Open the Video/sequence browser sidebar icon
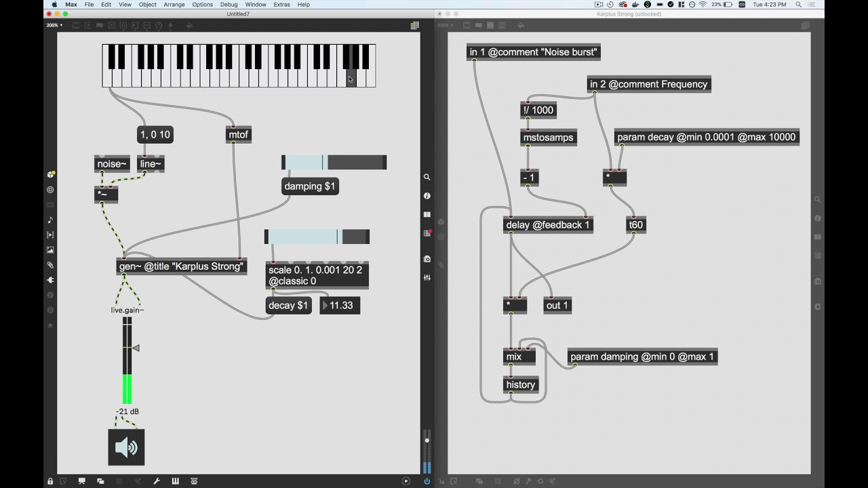This screenshot has height=488, width=868. pos(50,235)
